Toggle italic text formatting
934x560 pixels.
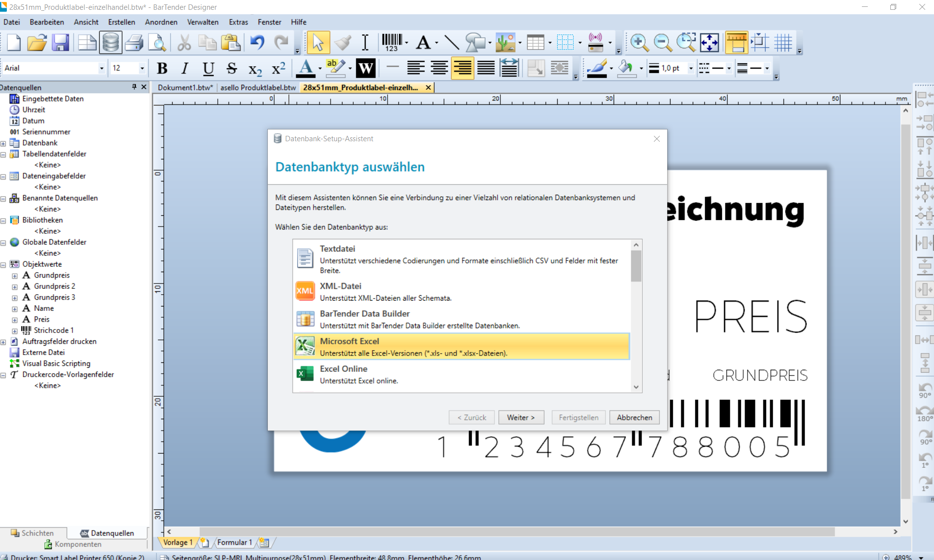[x=185, y=68]
